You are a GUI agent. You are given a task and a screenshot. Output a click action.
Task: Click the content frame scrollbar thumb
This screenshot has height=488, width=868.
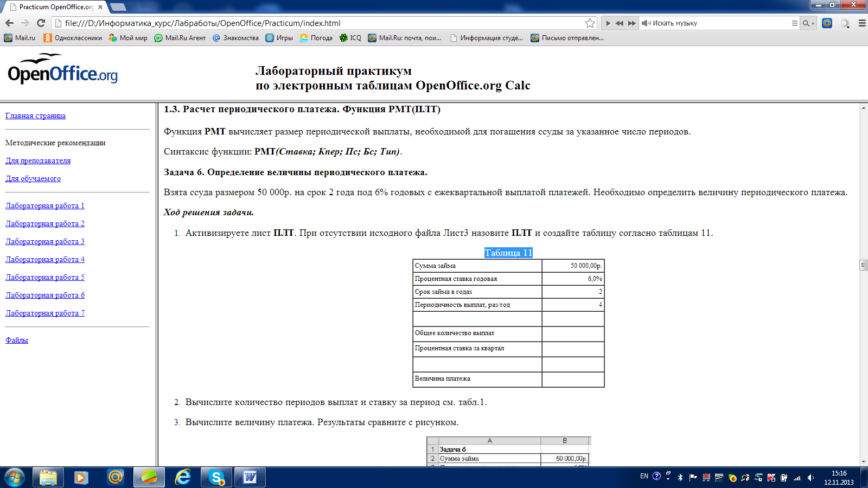863,265
